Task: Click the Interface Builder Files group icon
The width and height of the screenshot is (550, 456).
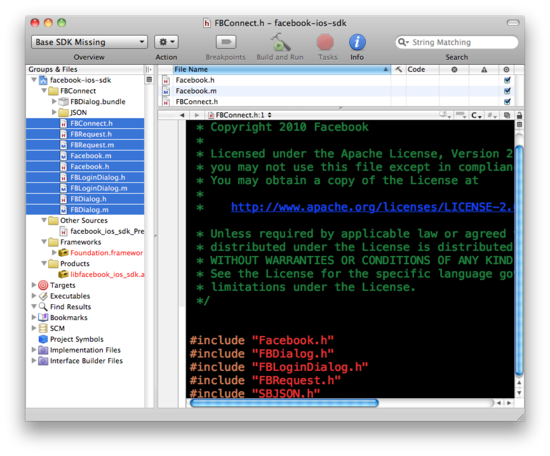Action: point(43,361)
